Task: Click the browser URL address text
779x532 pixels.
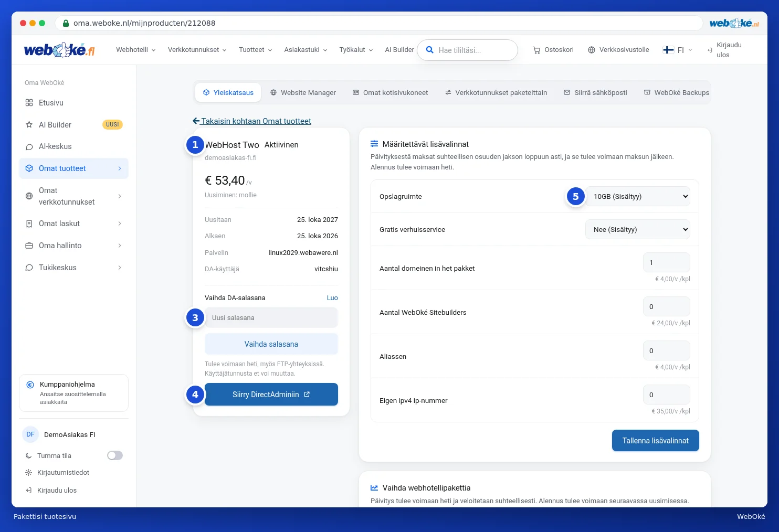Action: pyautogui.click(x=144, y=23)
